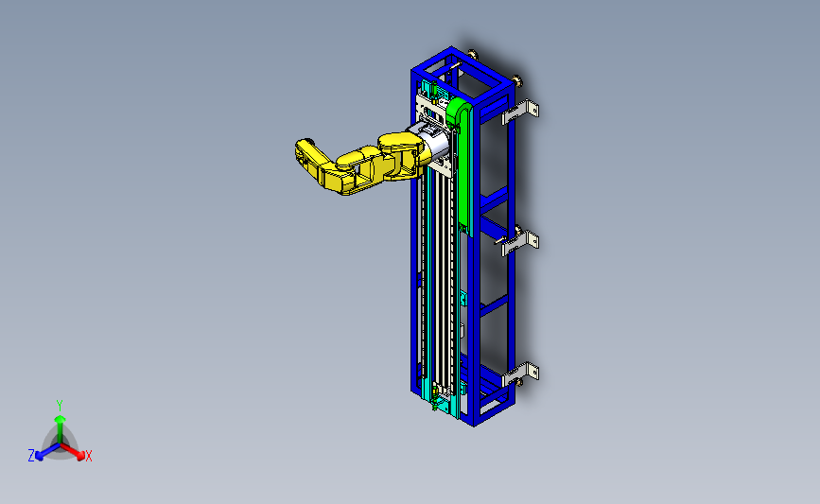
Task: Select the middle white mounting bracket
Action: (x=520, y=243)
